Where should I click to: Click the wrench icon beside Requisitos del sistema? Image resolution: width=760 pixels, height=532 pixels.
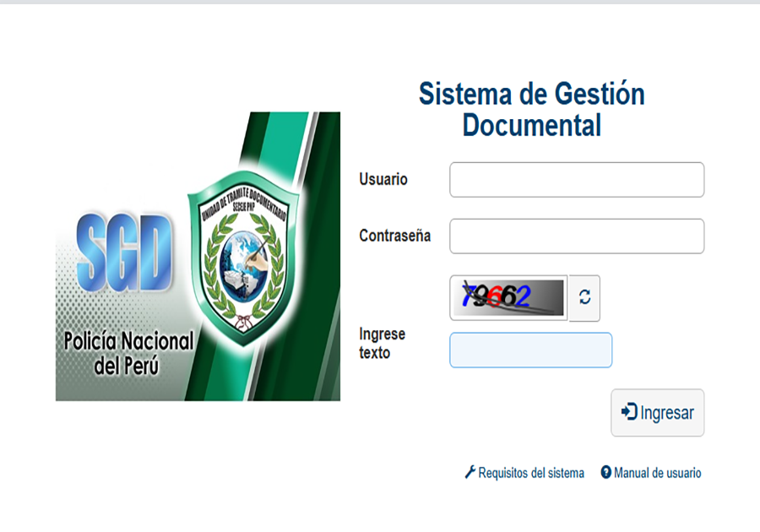point(470,472)
